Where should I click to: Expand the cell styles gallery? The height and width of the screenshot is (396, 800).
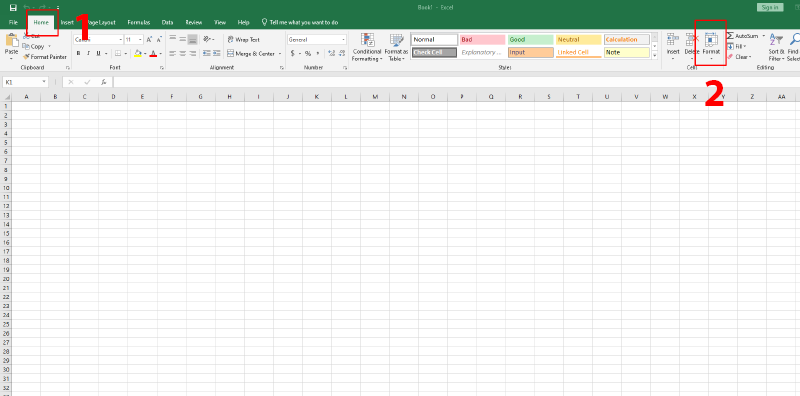tap(655, 55)
